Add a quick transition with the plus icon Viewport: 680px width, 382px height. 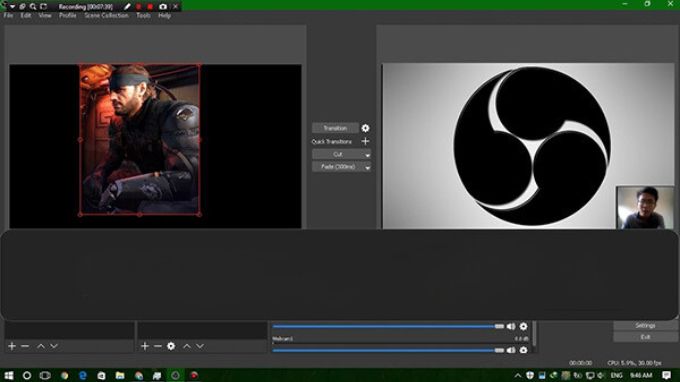point(365,141)
